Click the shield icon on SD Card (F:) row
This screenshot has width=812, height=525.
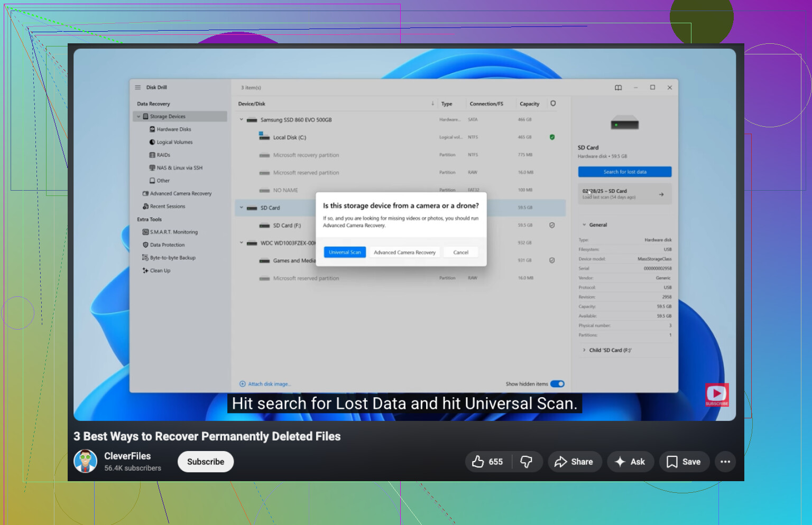click(x=552, y=225)
